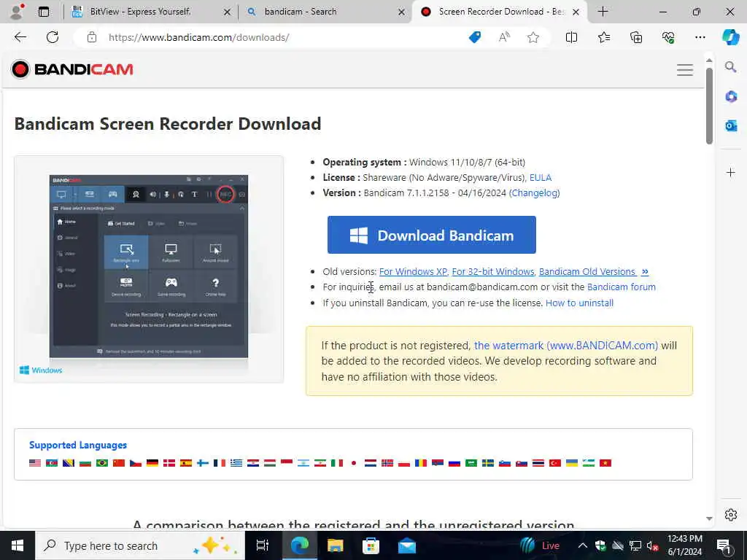The width and height of the screenshot is (747, 560).
Task: Open the Bandicam hamburger menu
Action: [684, 70]
